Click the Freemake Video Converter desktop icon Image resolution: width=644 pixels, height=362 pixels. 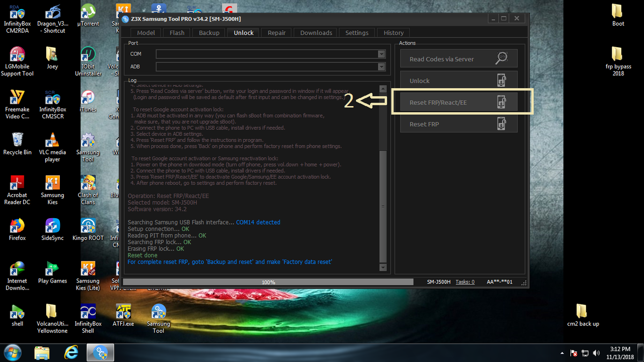[x=17, y=104]
